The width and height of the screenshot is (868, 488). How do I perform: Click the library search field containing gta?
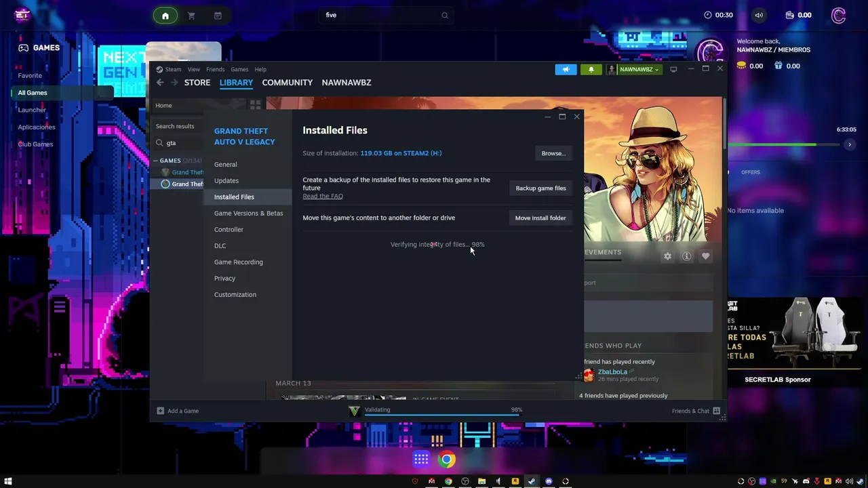(x=178, y=143)
